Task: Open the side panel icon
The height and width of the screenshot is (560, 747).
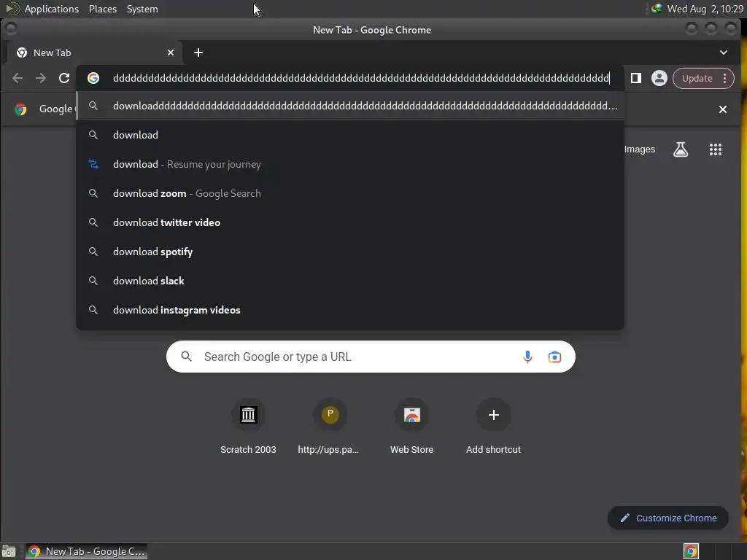Action: (636, 78)
